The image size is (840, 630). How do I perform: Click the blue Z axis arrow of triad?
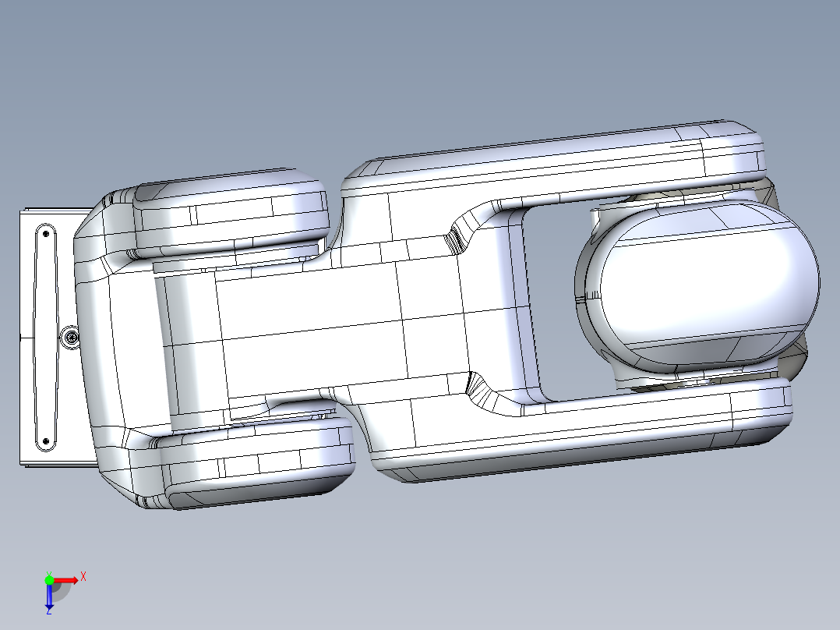[x=49, y=596]
